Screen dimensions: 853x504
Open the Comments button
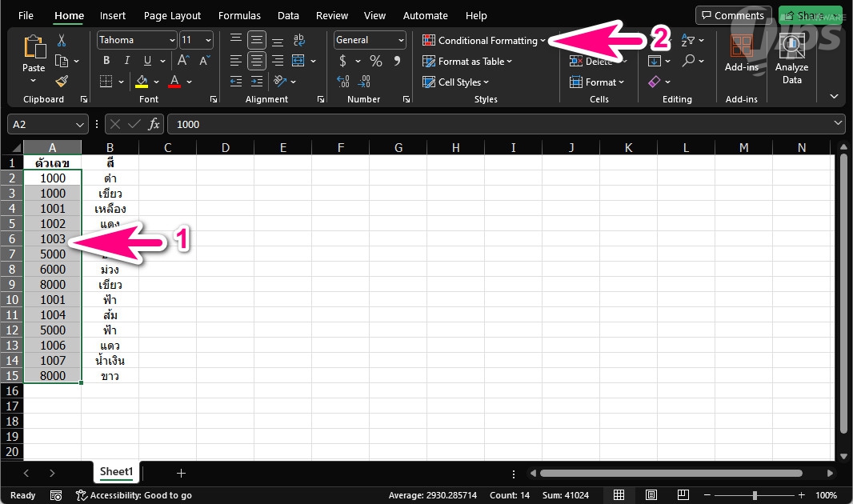733,15
